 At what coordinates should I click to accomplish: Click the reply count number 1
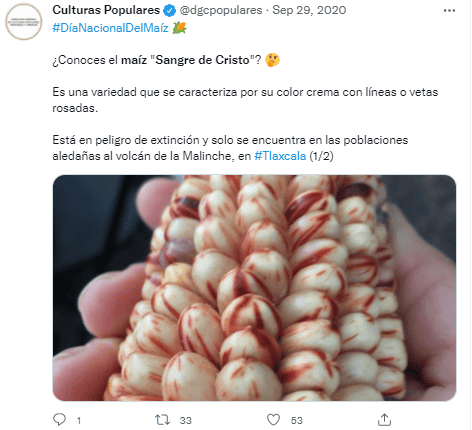79,420
